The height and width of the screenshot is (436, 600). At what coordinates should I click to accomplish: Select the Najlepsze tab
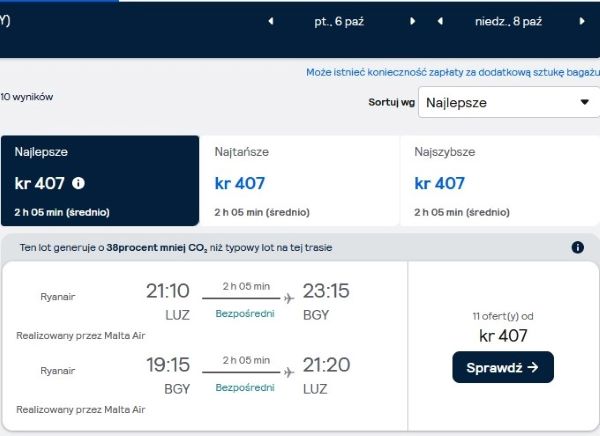click(x=100, y=181)
